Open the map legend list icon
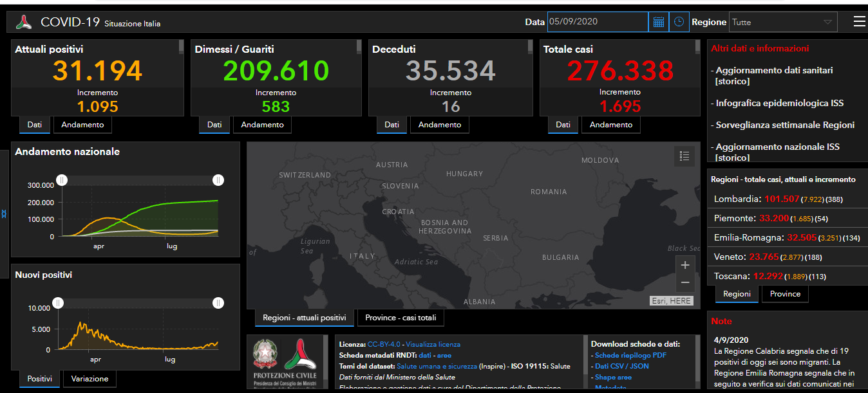 tap(684, 156)
